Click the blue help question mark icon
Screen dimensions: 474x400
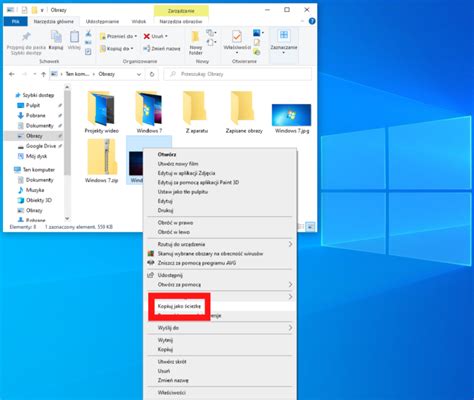tap(312, 21)
